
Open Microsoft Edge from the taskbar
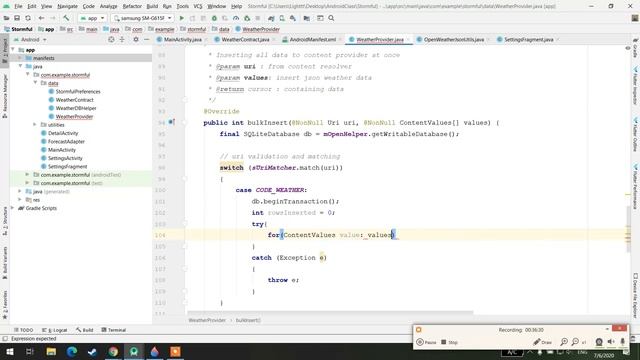tap(72, 351)
